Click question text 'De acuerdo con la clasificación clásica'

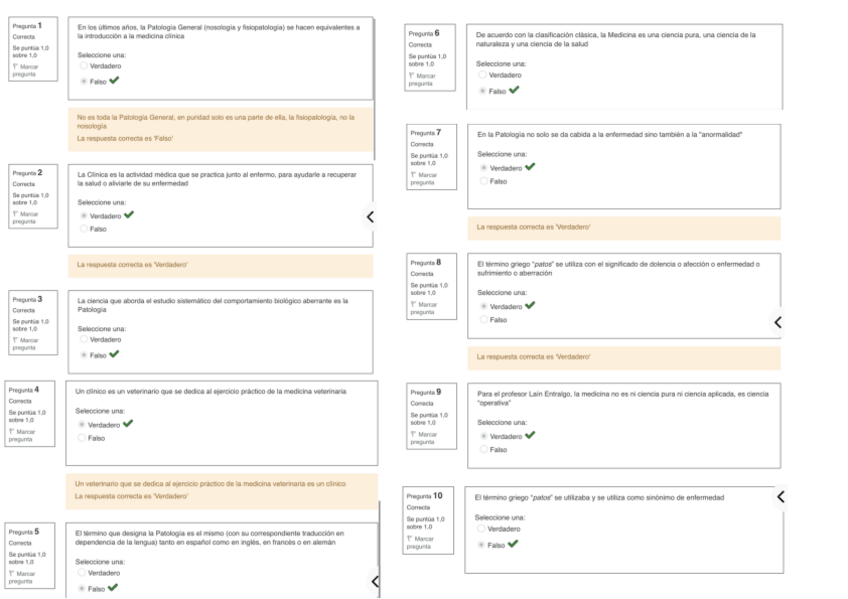[x=615, y=39]
